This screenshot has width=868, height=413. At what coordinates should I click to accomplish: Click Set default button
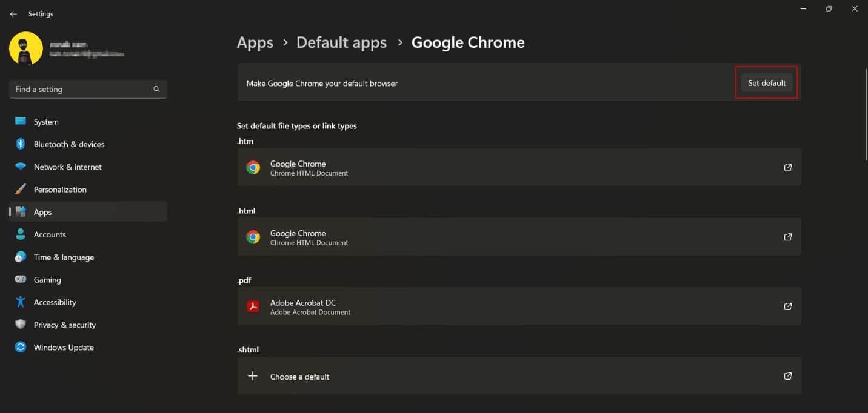[x=767, y=83]
